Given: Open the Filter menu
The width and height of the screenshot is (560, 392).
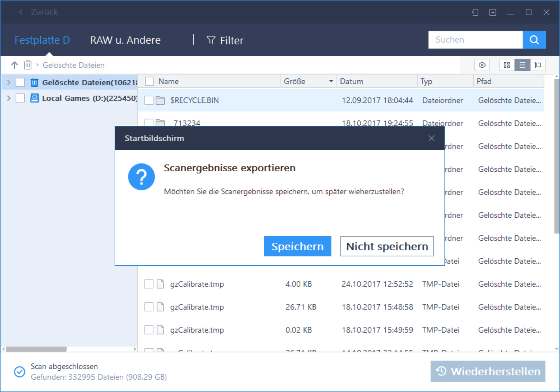Looking at the screenshot, I should pos(225,40).
